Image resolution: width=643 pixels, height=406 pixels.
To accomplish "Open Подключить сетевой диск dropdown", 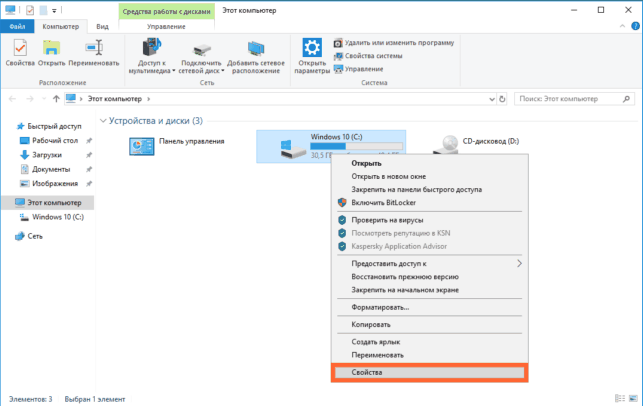I will pos(201,56).
